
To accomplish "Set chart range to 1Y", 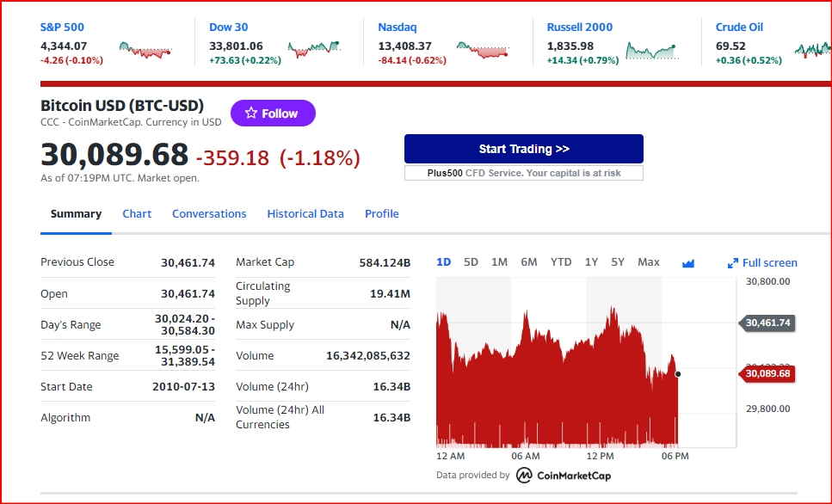I will [x=591, y=262].
